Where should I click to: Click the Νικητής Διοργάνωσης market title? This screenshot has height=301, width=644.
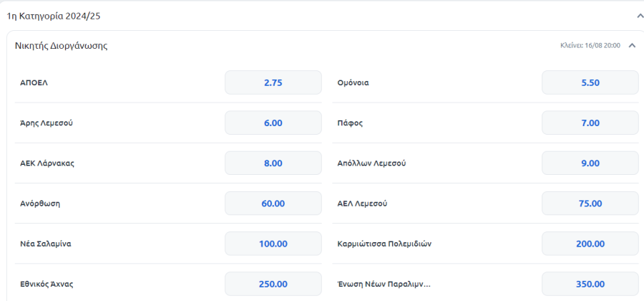(x=62, y=46)
